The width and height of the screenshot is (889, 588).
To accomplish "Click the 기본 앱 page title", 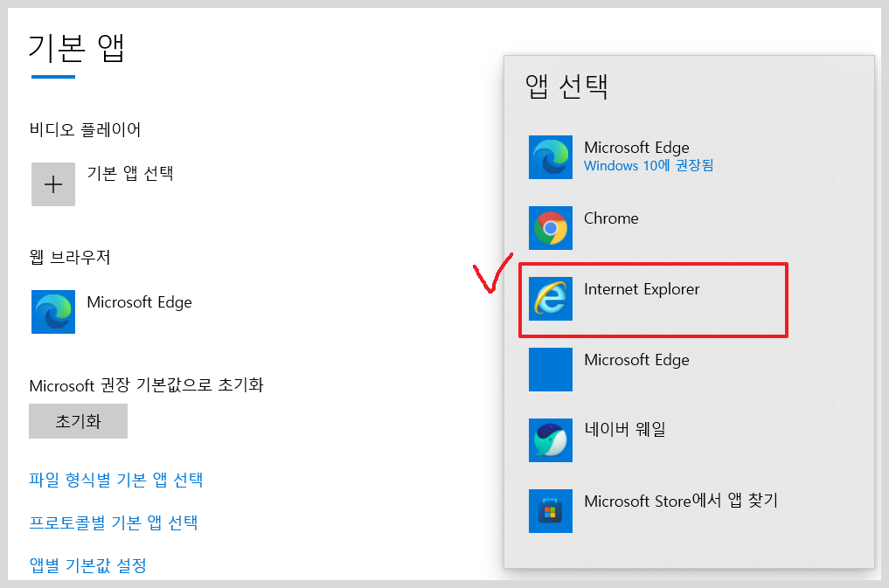I will coord(76,48).
